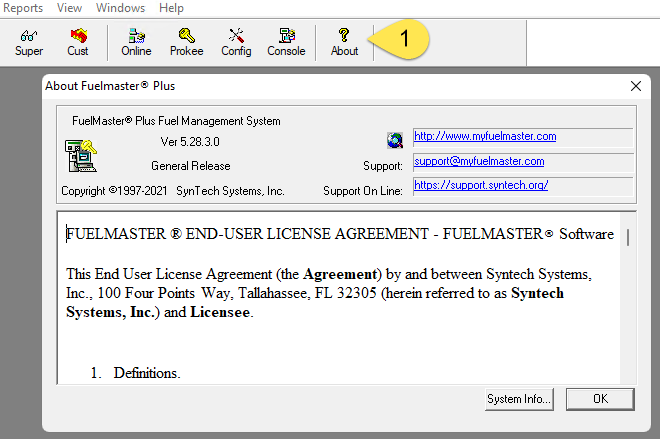
Task: Click the 'Support On Line:' label
Action: pos(362,191)
